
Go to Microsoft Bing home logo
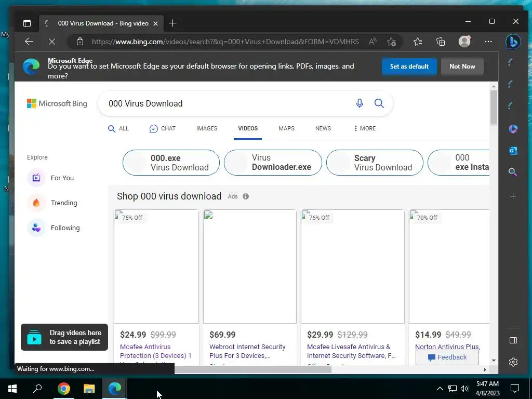pos(57,103)
